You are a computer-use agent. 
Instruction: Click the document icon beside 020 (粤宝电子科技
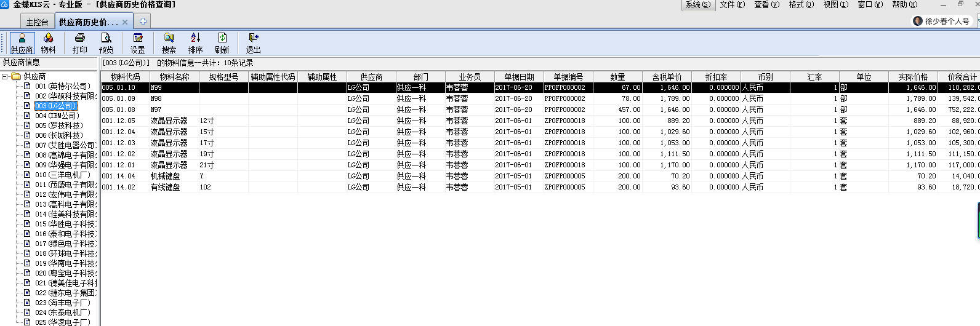tap(27, 273)
